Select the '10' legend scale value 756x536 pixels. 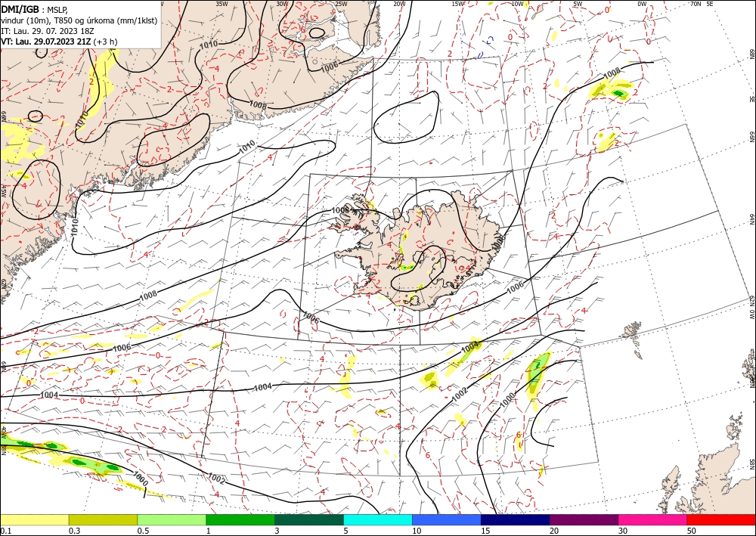[417, 531]
